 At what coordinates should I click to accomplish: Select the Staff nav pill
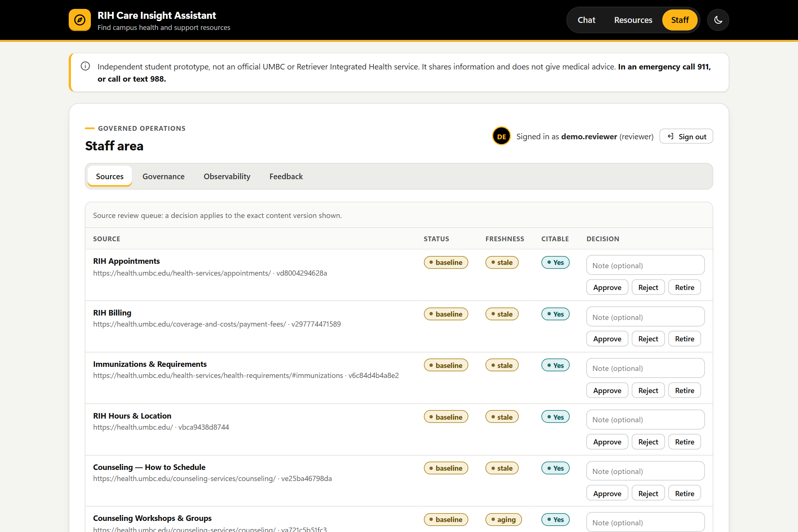pyautogui.click(x=680, y=20)
